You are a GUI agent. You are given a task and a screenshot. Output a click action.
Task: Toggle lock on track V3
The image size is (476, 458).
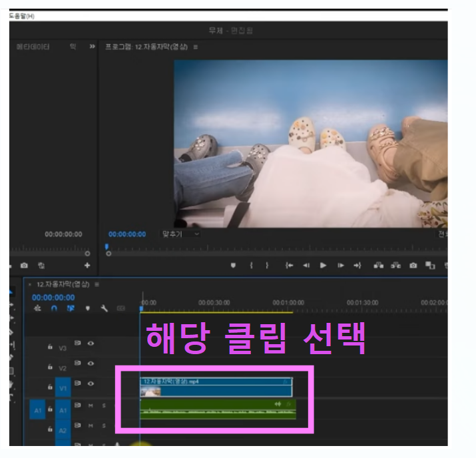pyautogui.click(x=50, y=347)
